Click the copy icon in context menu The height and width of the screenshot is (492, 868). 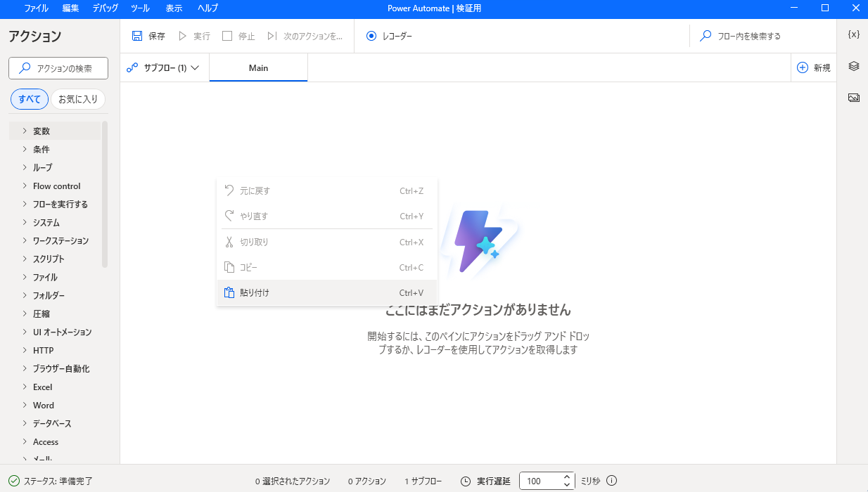point(229,267)
